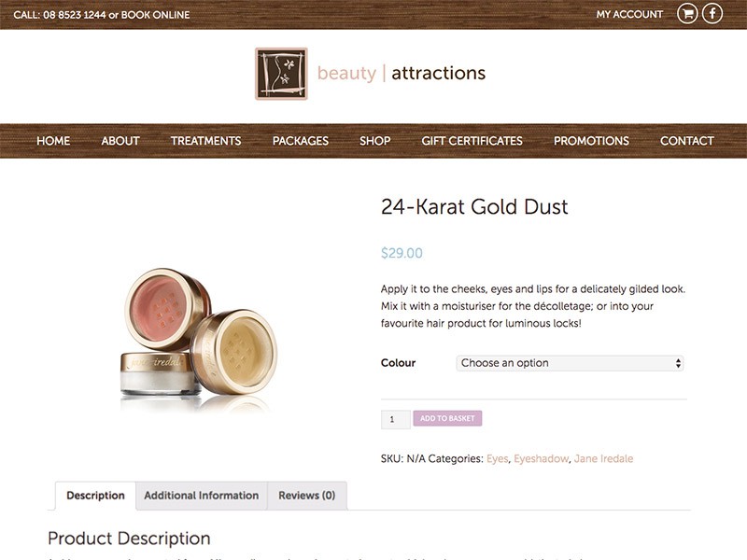Select the $29.00 price text
The width and height of the screenshot is (747, 560).
coord(402,253)
